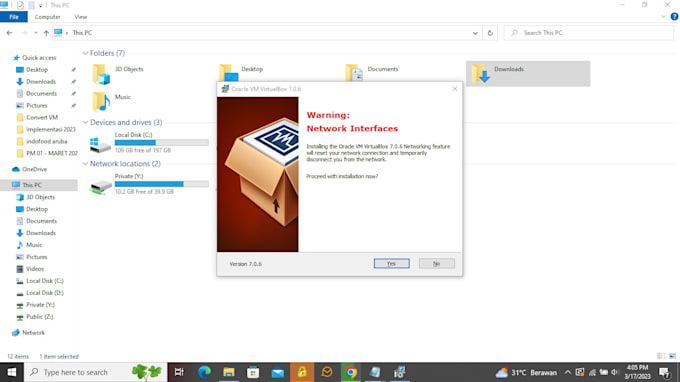Refresh the This PC view
680x382 pixels.
(x=490, y=33)
